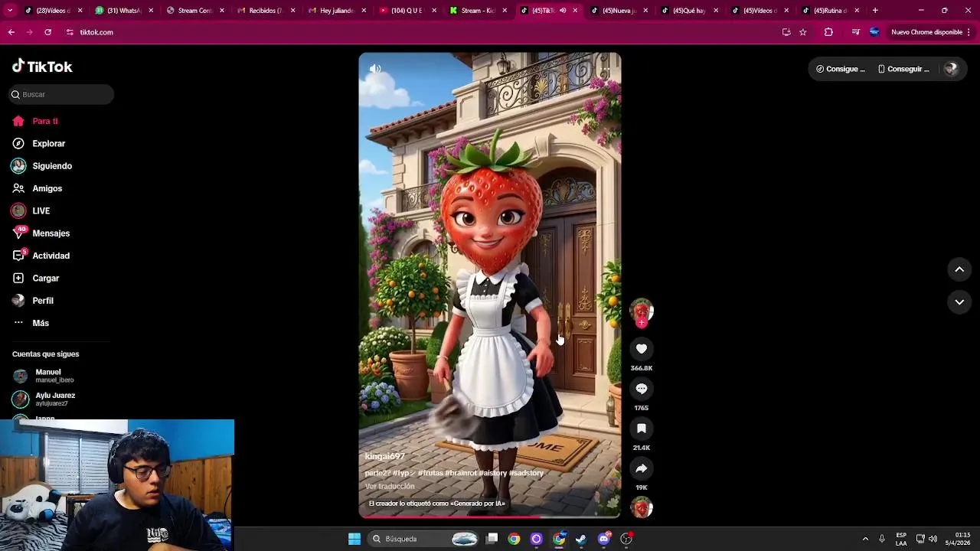Viewport: 980px width, 551px height.
Task: Click Nuevo Chrome disponible button
Action: [x=926, y=32]
